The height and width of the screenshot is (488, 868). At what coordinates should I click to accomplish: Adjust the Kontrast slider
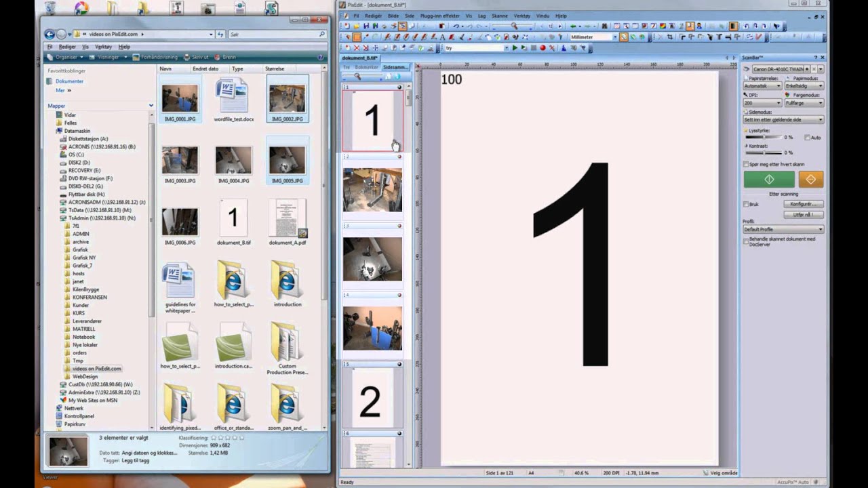(x=764, y=153)
